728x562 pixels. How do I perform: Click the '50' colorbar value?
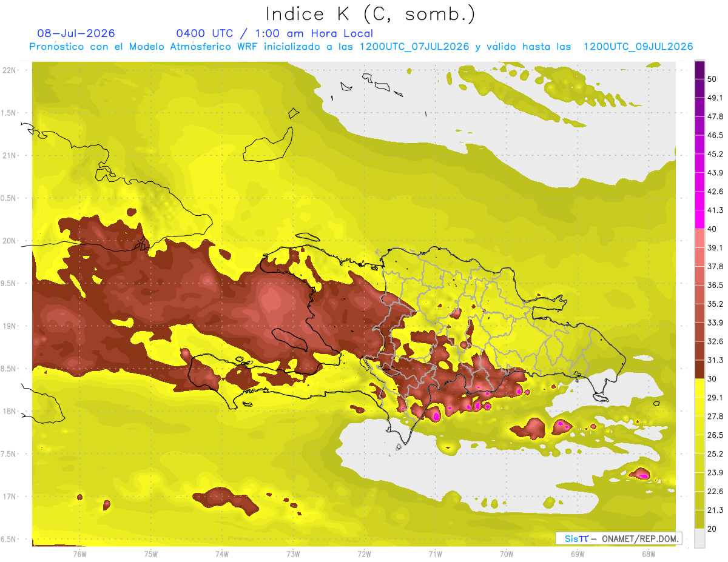click(712, 79)
